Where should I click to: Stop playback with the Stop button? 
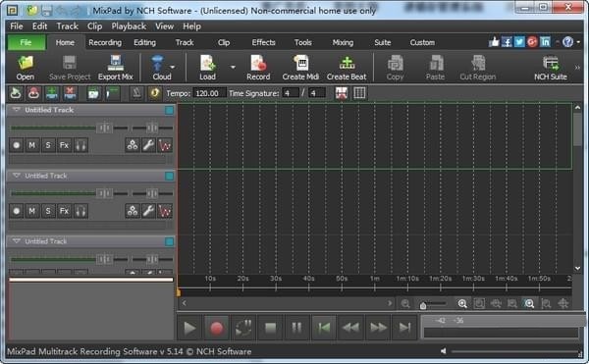click(271, 328)
